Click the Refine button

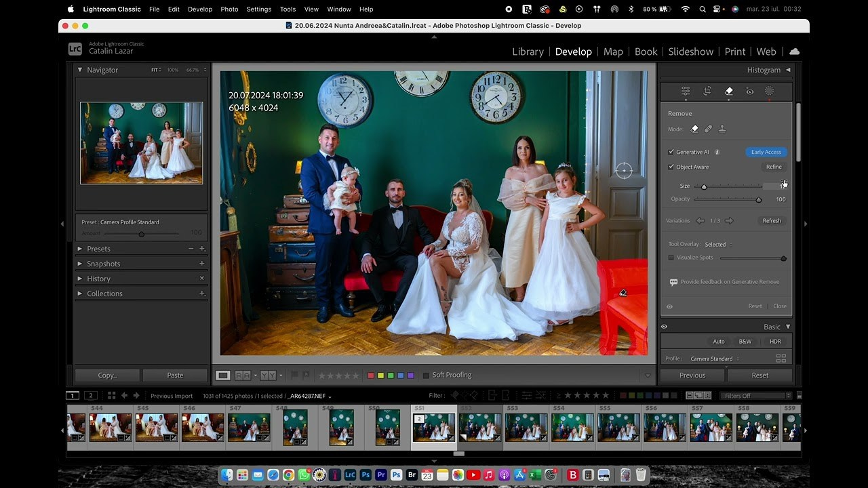(x=773, y=167)
